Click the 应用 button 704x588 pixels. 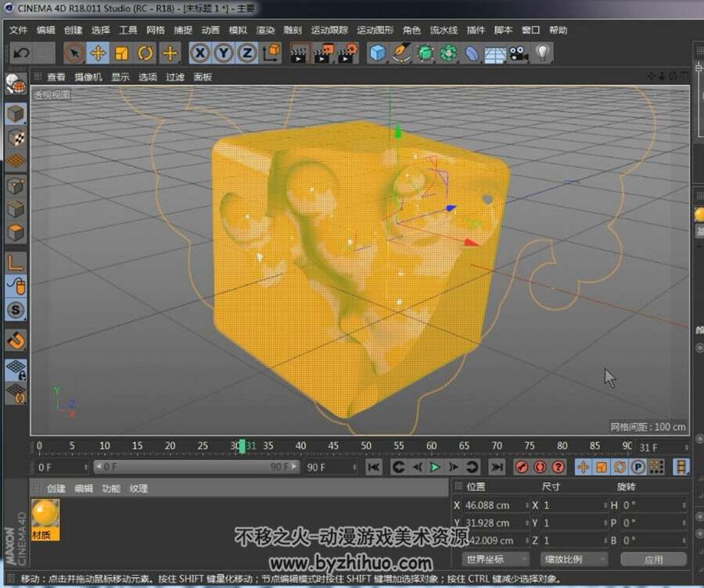pyautogui.click(x=654, y=559)
